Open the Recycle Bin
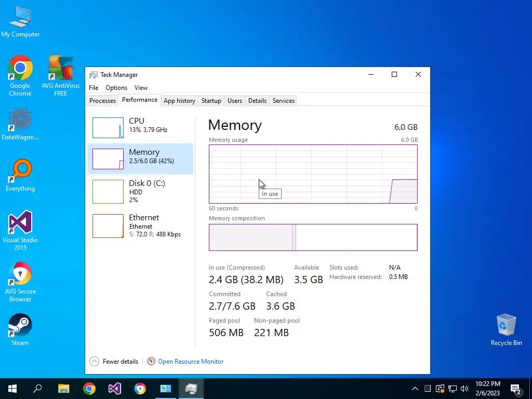The width and height of the screenshot is (532, 399). (506, 329)
